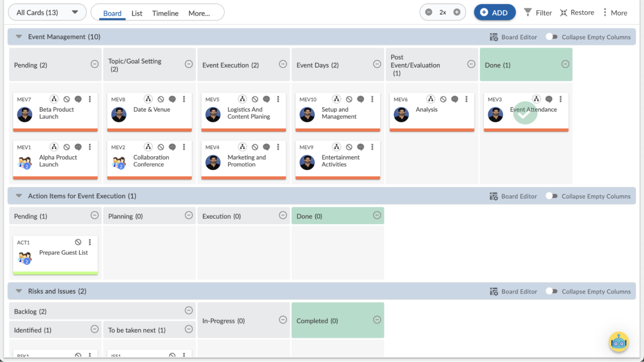The image size is (644, 362).
Task: Open comments on card MEV5
Action: point(266,99)
